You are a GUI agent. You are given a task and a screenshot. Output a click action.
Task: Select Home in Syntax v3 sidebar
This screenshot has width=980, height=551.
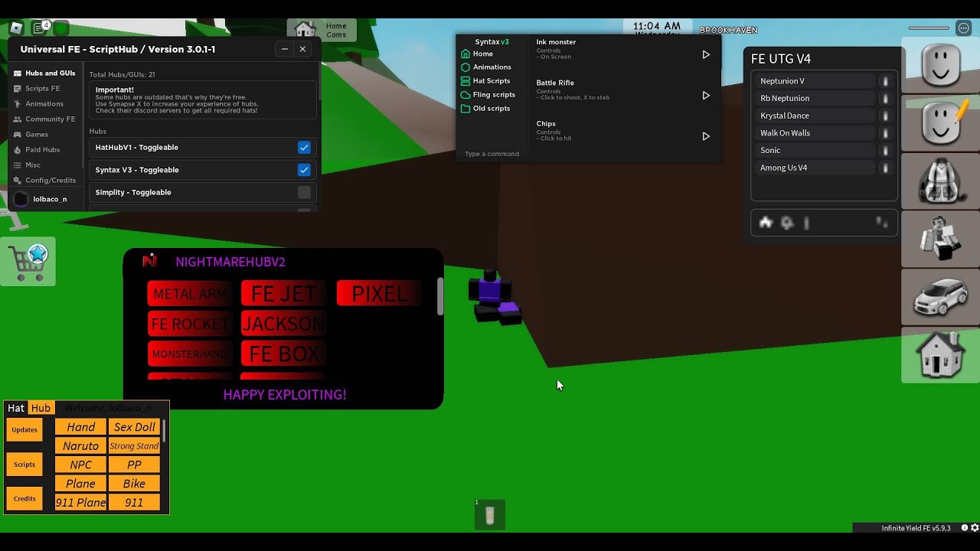point(477,54)
